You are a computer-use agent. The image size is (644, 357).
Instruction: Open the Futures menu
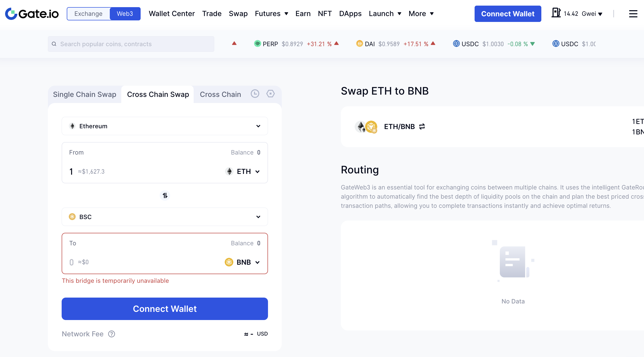pos(272,14)
